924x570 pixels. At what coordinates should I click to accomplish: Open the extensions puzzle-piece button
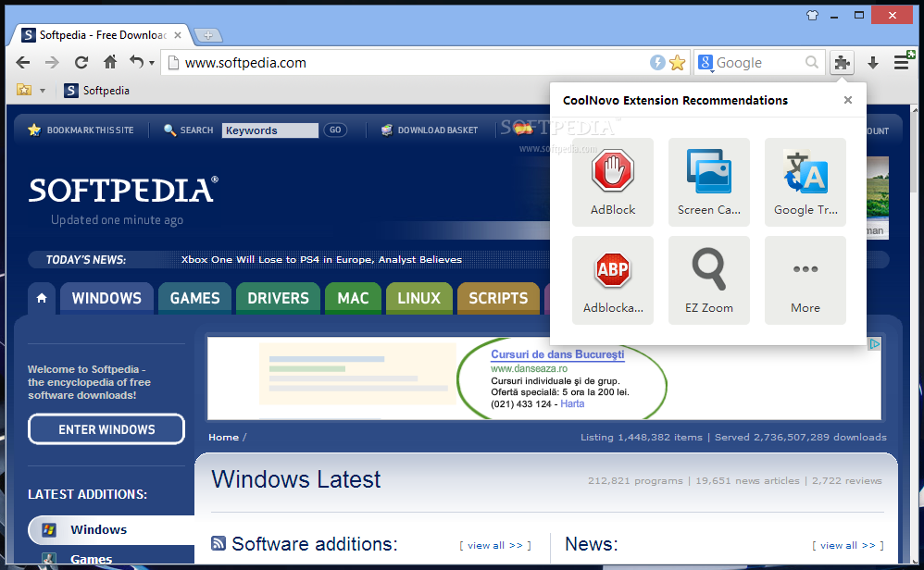[843, 62]
